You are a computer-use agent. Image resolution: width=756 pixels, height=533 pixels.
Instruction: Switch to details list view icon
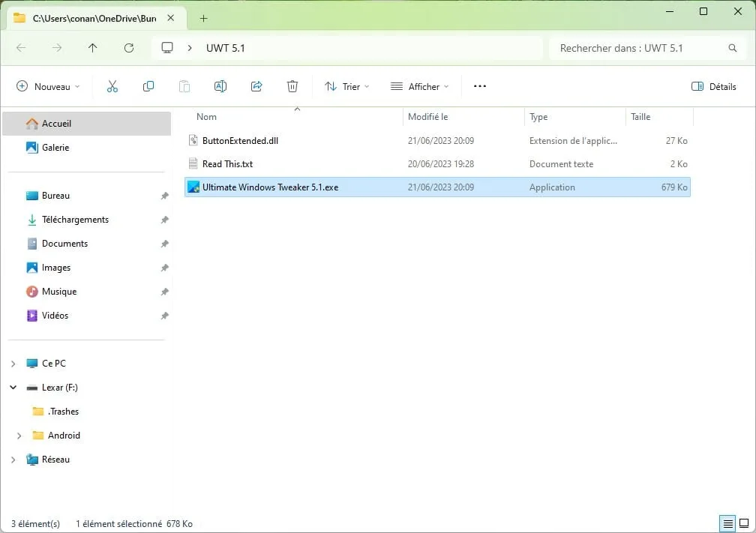pos(728,523)
